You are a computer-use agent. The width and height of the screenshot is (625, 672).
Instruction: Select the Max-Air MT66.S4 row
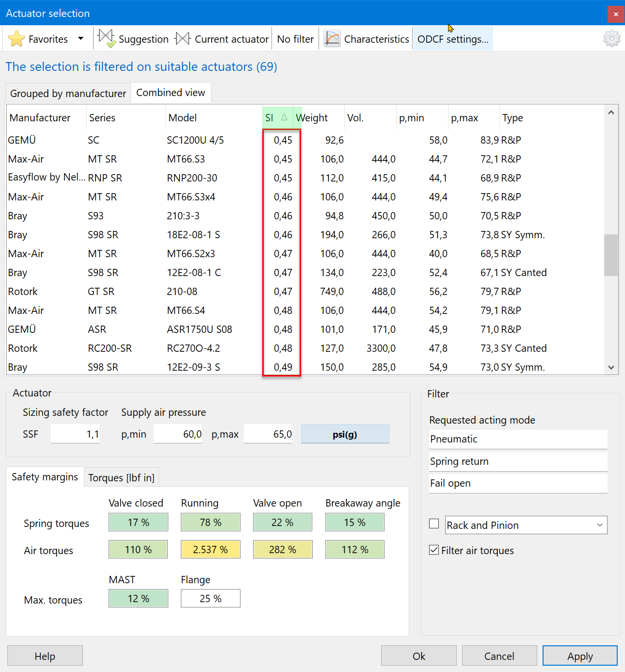305,311
